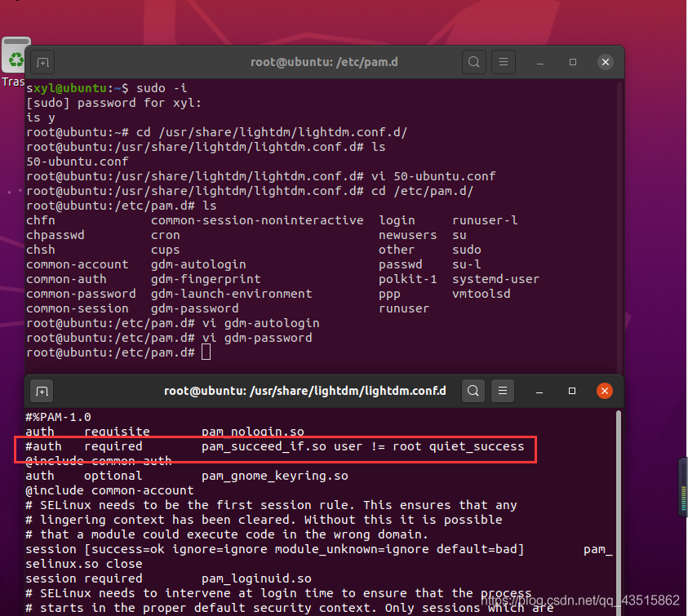
Task: Click 'pam_nologin.so' in editor
Action: pyautogui.click(x=253, y=432)
